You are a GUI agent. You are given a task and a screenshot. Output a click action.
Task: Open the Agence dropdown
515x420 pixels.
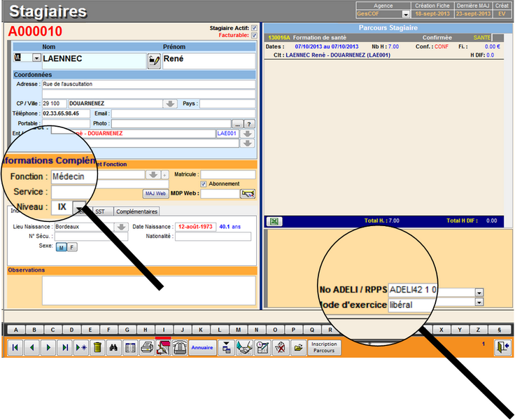pyautogui.click(x=406, y=14)
